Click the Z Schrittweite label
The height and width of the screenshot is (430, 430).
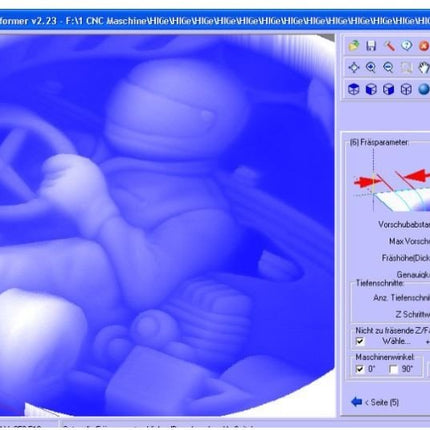tap(412, 314)
